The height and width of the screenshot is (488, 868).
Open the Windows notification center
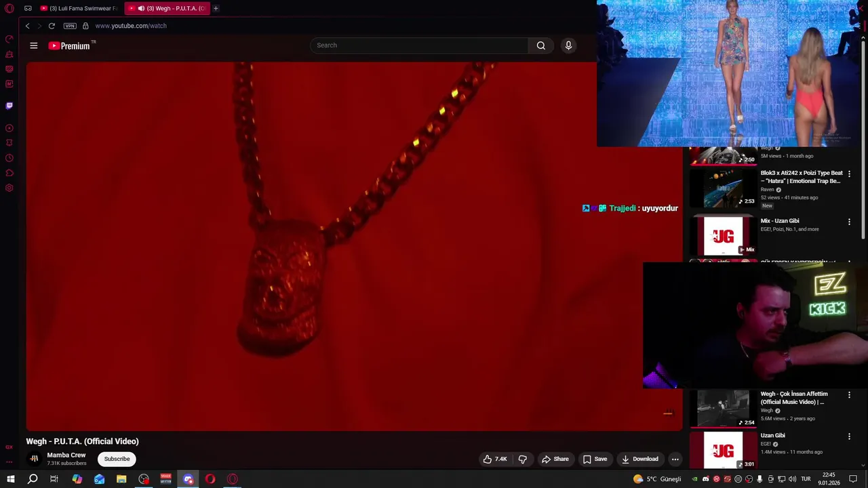853,479
